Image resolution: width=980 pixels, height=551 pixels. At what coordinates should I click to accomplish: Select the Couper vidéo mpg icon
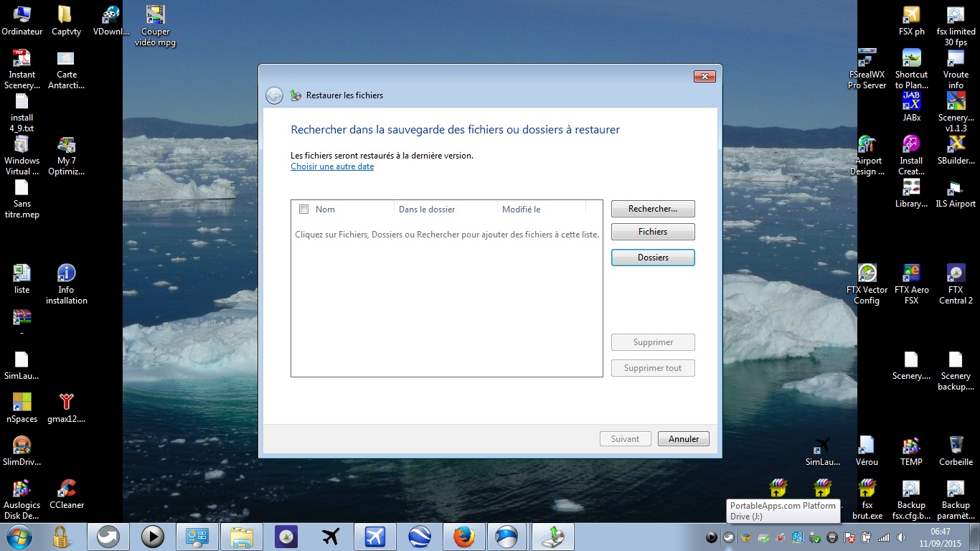[155, 26]
